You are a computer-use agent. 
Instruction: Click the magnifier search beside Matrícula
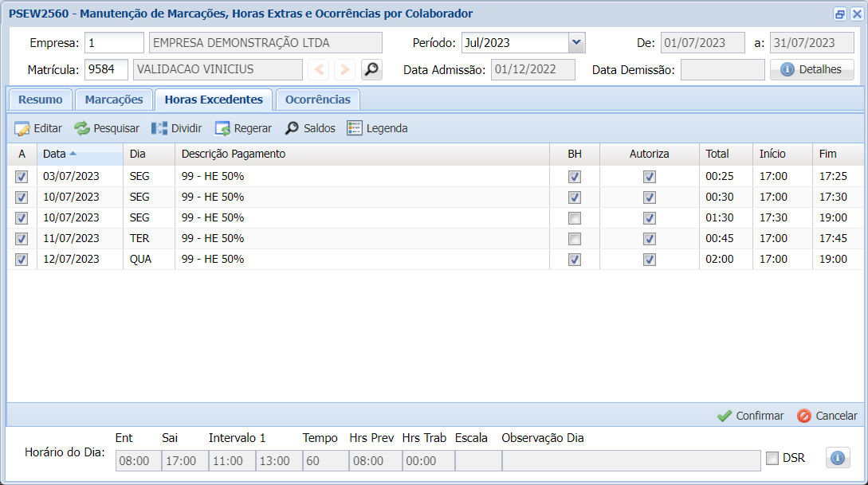pos(371,70)
